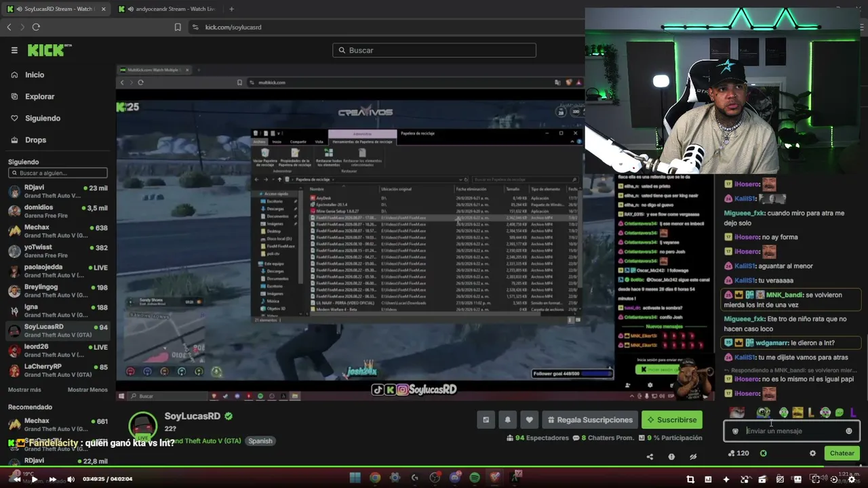The height and width of the screenshot is (488, 868).
Task: Click MNK_bandi chat message
Action: [x=791, y=300]
